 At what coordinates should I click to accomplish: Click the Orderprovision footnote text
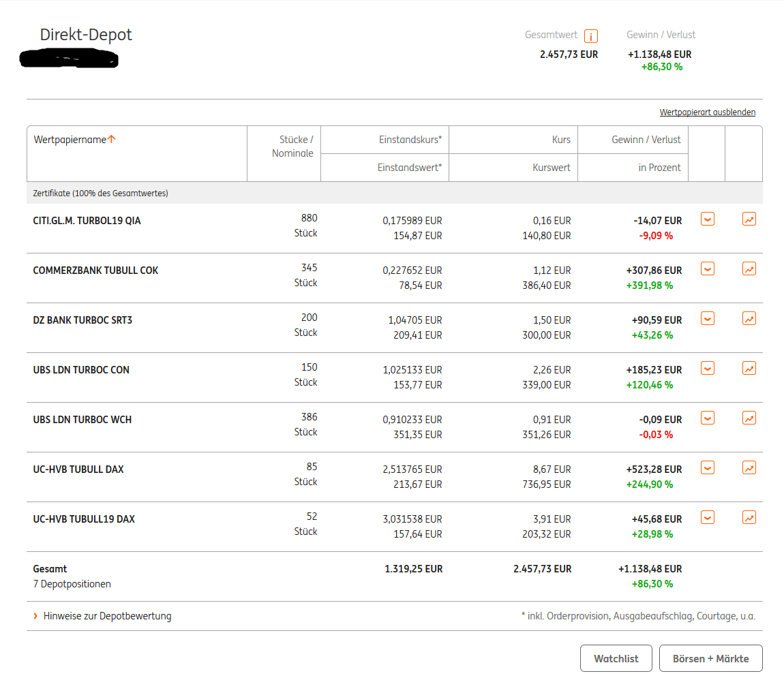(x=639, y=616)
